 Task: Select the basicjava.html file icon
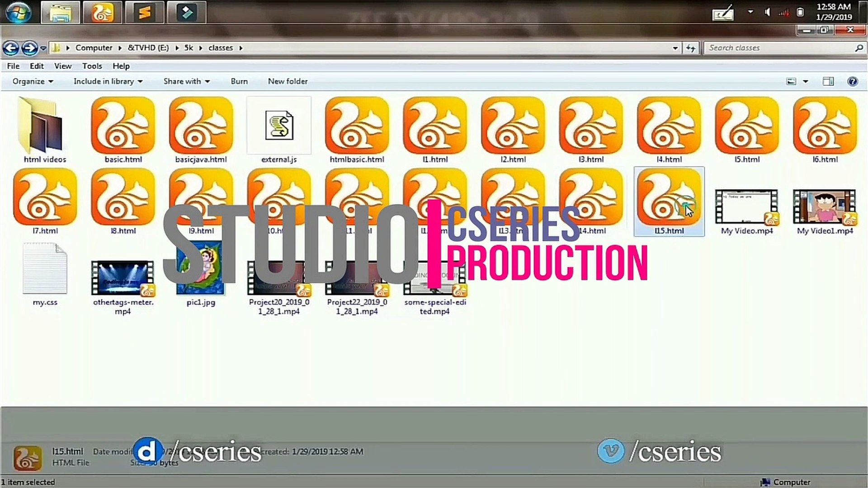(201, 126)
